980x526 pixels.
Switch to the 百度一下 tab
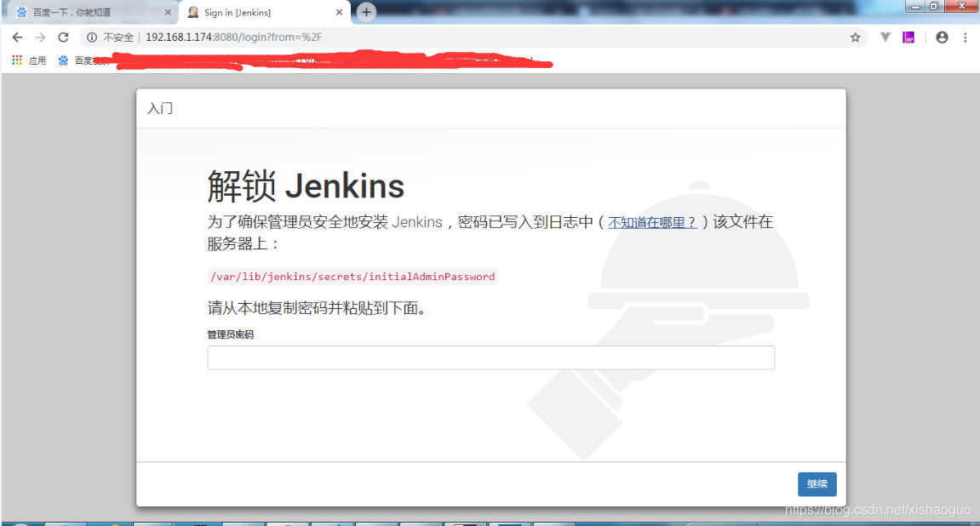tap(93, 13)
